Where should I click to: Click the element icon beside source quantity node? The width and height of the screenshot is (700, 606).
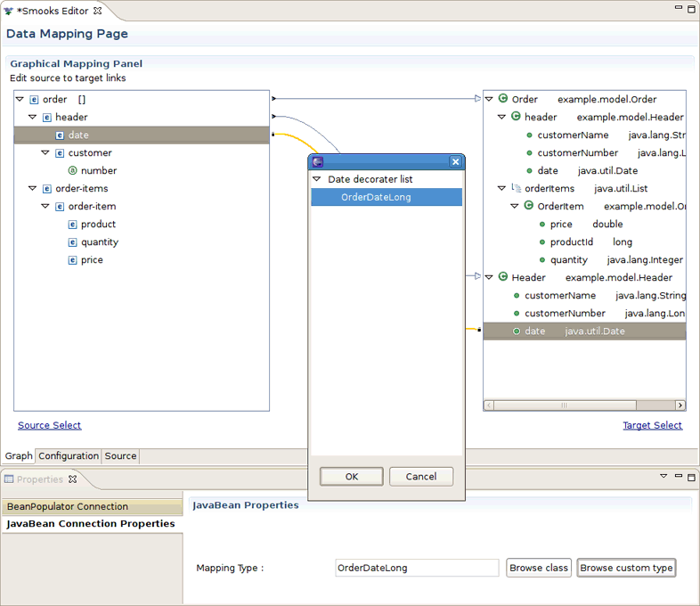tap(72, 242)
